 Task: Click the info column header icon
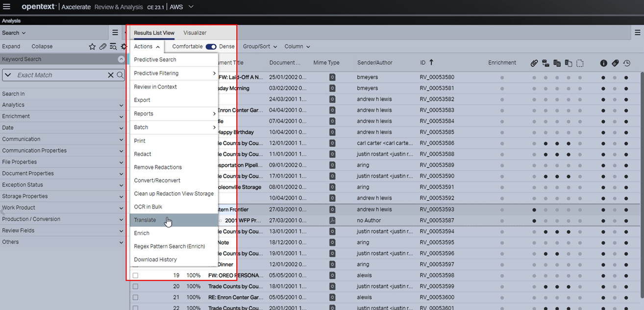click(x=603, y=63)
